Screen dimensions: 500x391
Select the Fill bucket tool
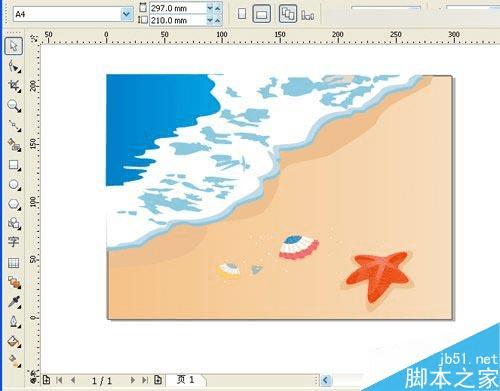click(14, 342)
